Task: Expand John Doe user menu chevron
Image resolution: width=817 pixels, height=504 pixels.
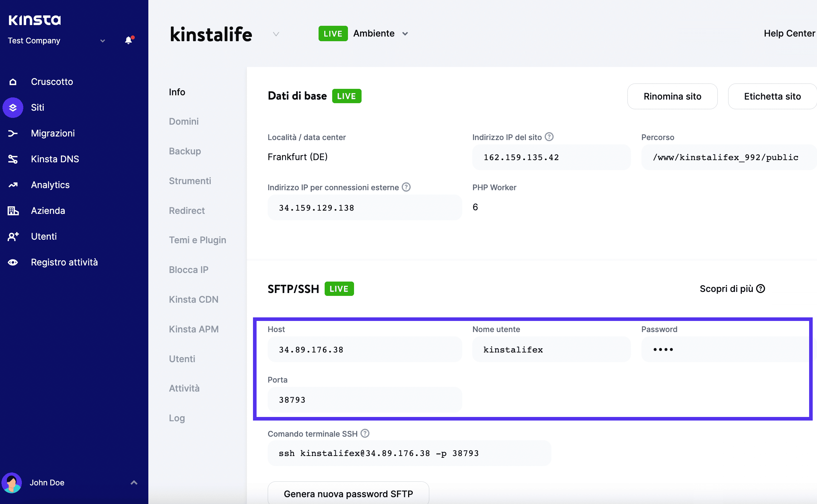Action: pyautogui.click(x=134, y=483)
